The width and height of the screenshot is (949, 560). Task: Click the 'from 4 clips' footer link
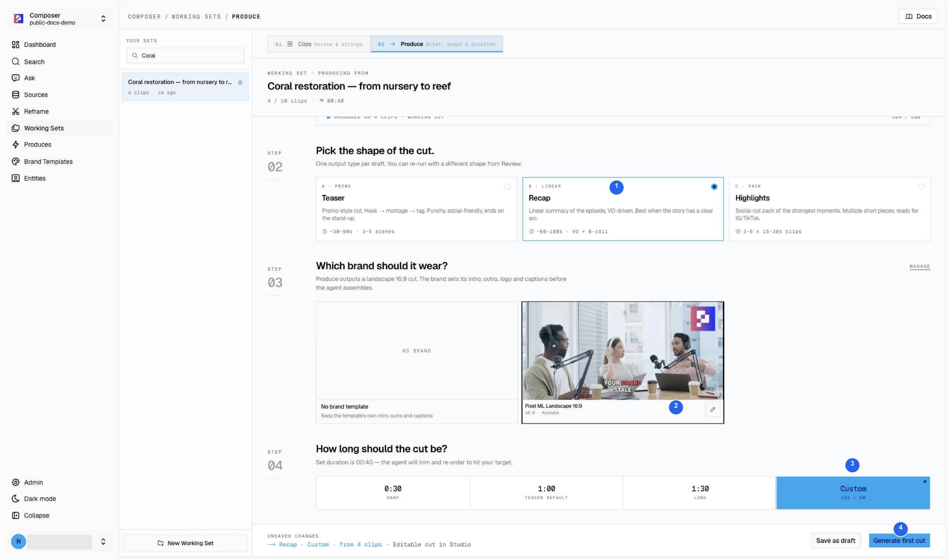360,544
